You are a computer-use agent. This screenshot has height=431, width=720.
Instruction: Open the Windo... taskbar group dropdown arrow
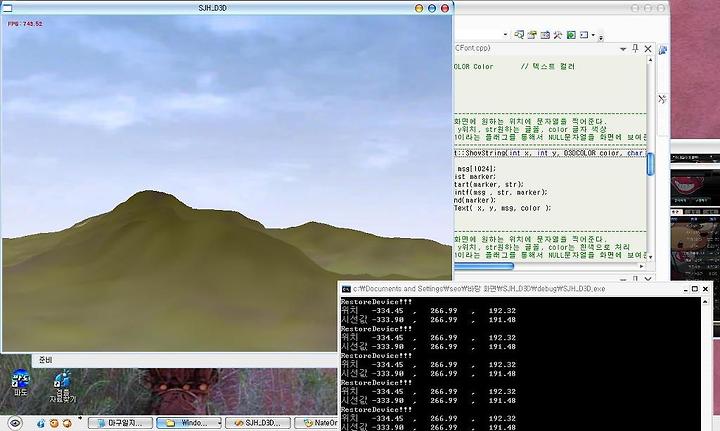click(x=219, y=423)
